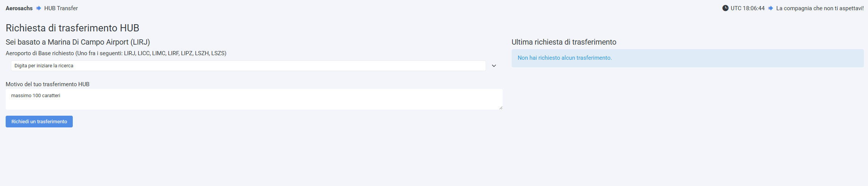
Task: Click the Aerosachs breadcrumb link
Action: pos(19,8)
